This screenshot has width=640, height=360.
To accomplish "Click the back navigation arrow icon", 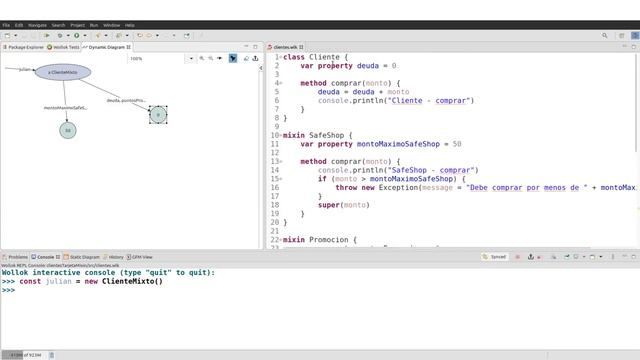I will click(x=140, y=36).
